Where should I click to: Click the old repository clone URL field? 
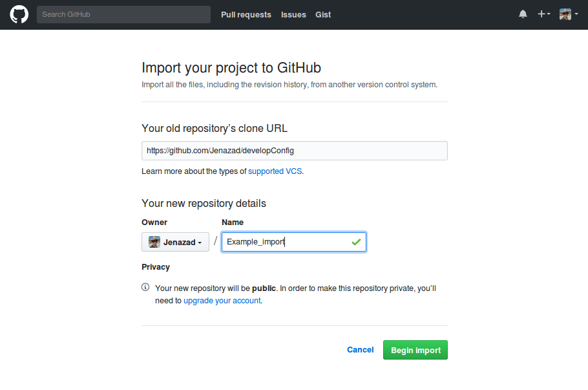[x=295, y=151]
